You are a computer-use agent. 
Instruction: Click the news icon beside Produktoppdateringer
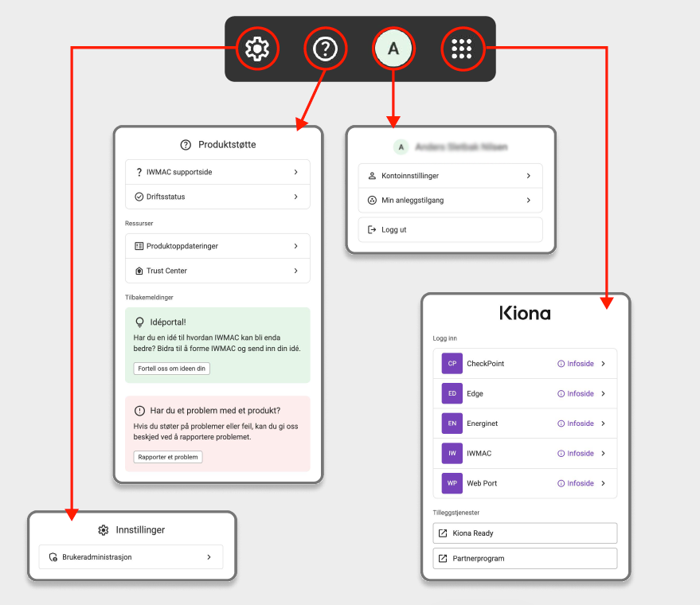click(139, 246)
